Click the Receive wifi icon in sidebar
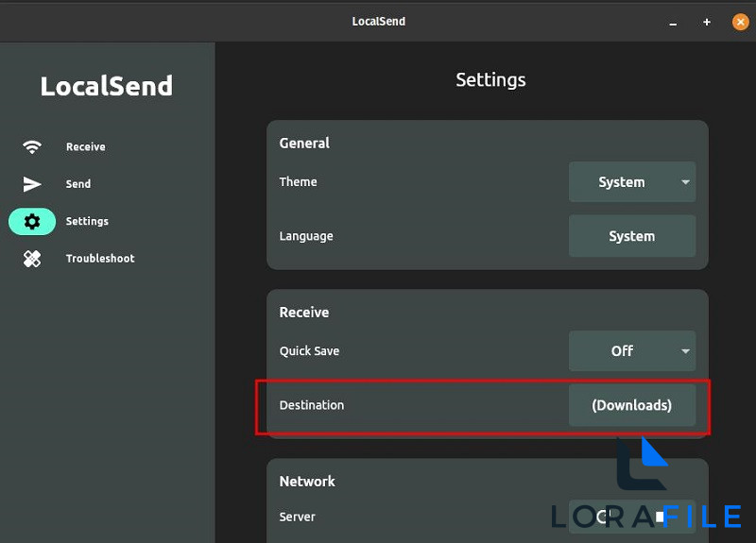 (32, 146)
